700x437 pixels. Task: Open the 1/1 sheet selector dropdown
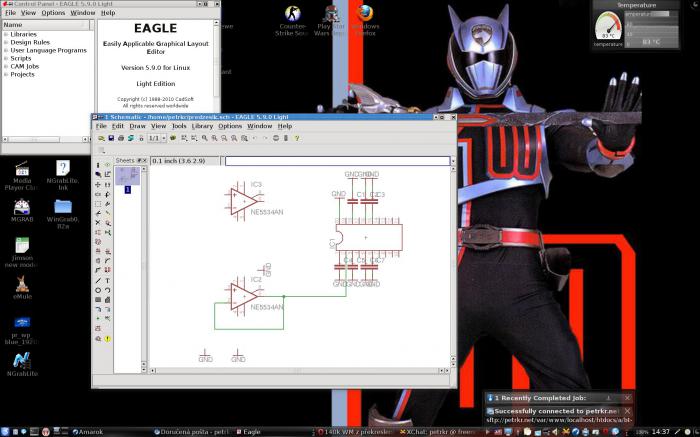pos(157,138)
